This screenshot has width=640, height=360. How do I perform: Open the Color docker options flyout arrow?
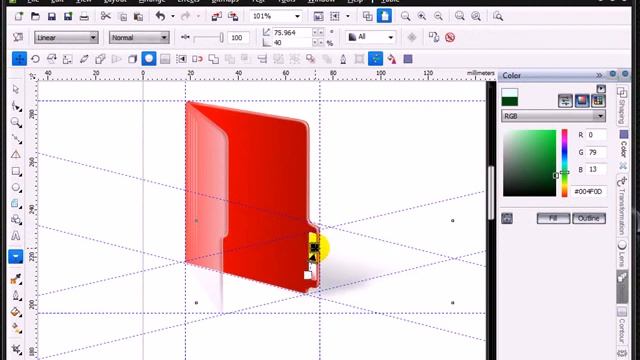coord(601,89)
